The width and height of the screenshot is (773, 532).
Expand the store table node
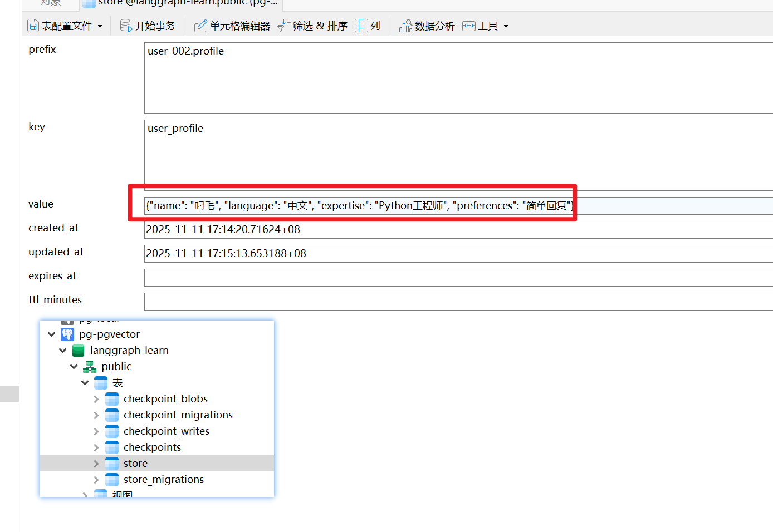(x=96, y=464)
